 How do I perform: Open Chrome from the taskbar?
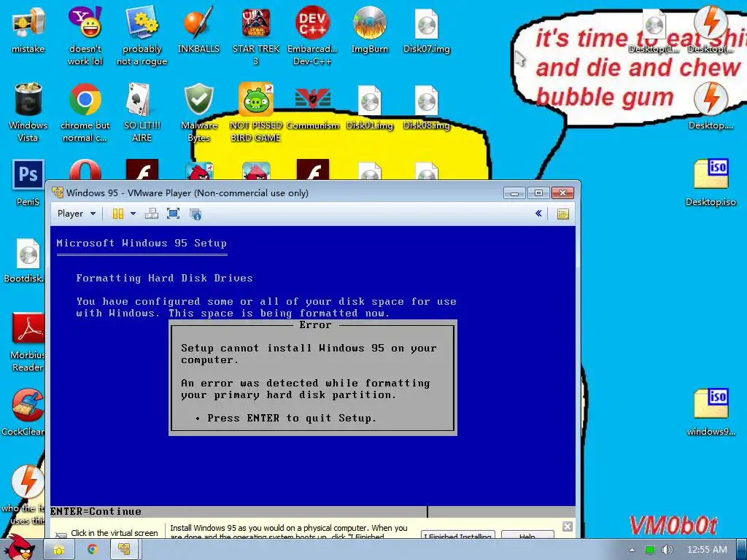pos(92,550)
